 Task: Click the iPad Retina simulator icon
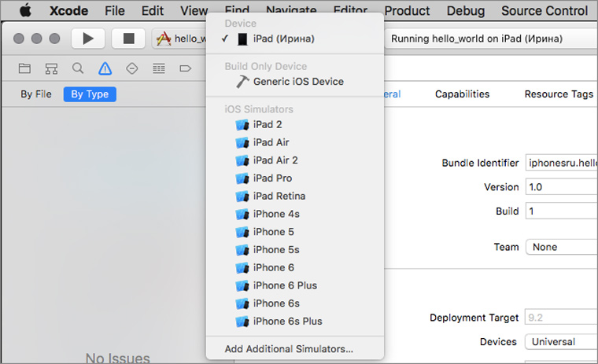pos(242,197)
